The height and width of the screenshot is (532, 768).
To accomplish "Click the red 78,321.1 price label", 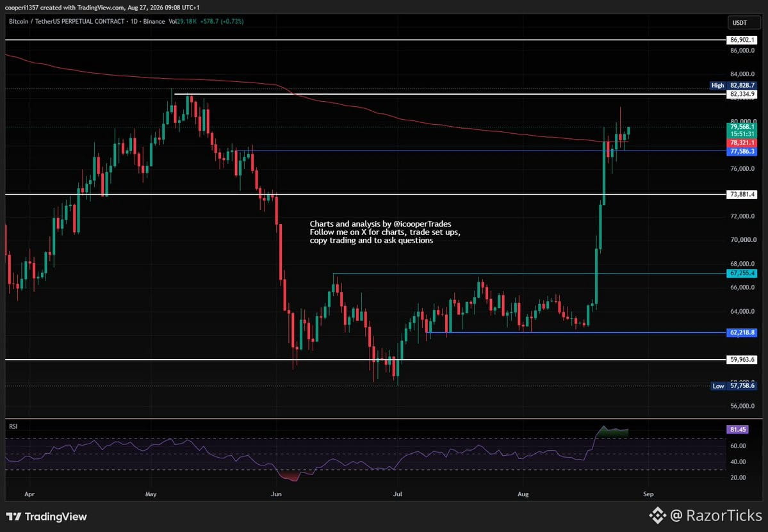I will (x=742, y=143).
